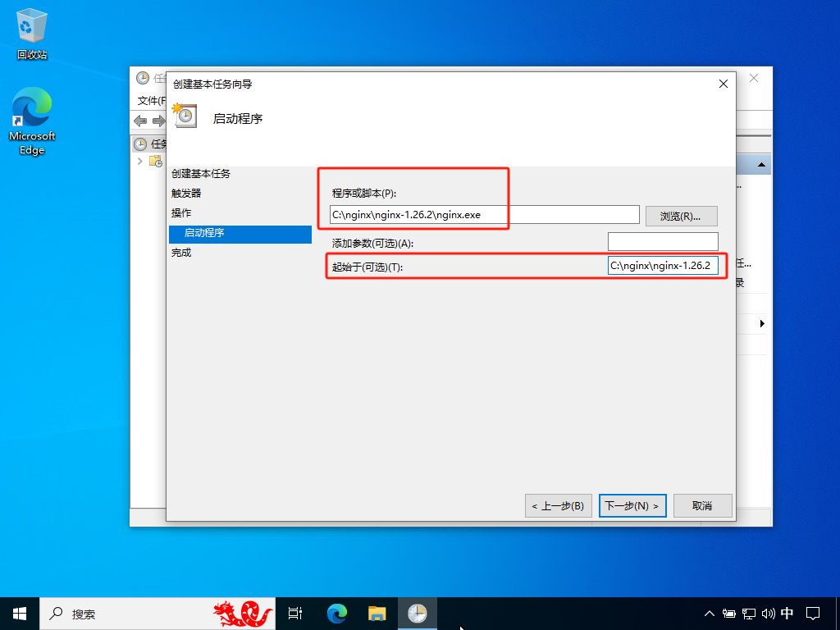
Task: Click the dragon graphic in the search bar
Action: [243, 614]
